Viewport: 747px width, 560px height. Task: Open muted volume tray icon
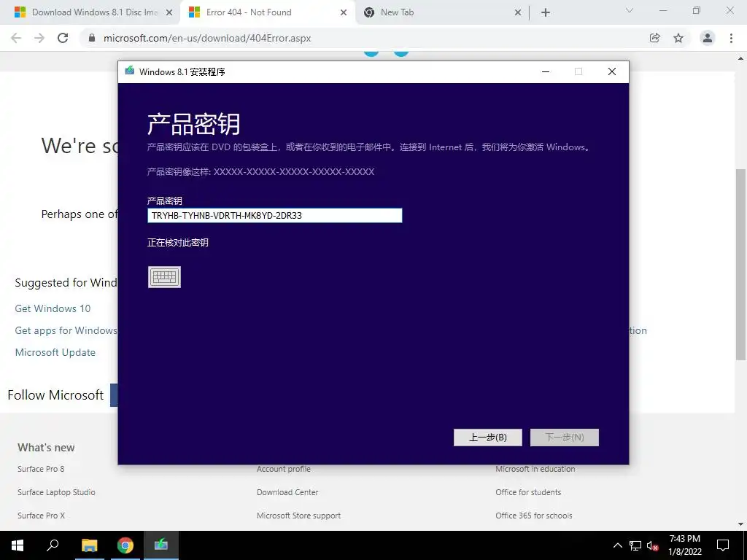pos(653,545)
